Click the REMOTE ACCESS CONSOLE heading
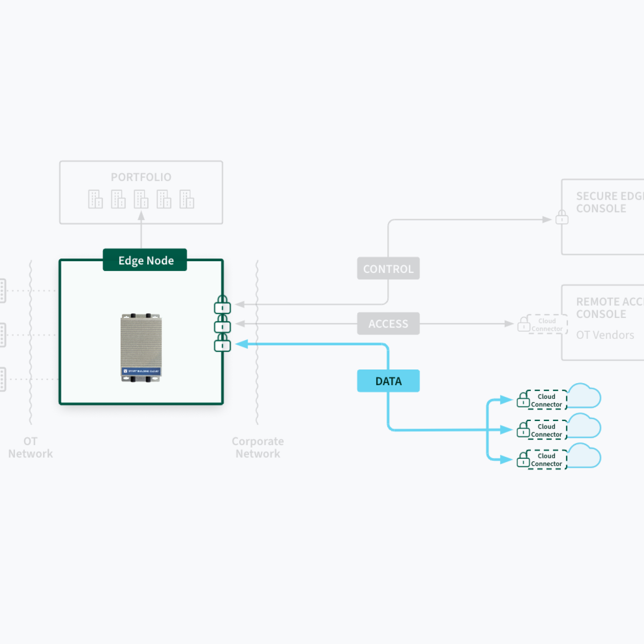Screen dimensions: 644x644 tap(610, 308)
